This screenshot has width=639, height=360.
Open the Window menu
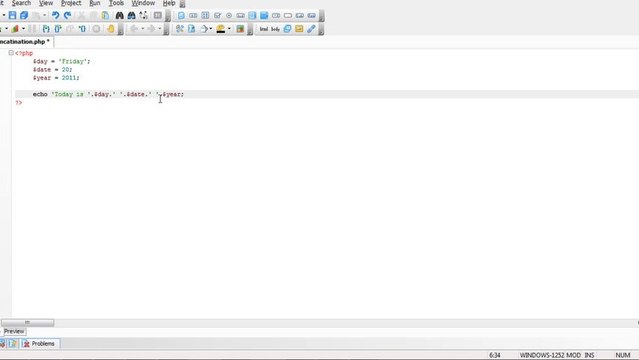pyautogui.click(x=143, y=3)
